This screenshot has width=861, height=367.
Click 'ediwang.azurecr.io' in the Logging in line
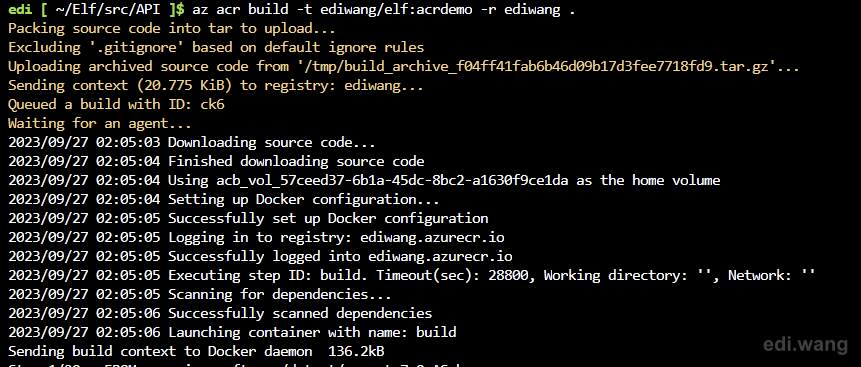coord(432,238)
